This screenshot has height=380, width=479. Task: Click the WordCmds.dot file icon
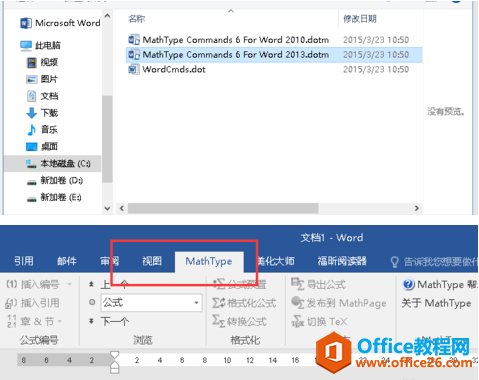134,69
